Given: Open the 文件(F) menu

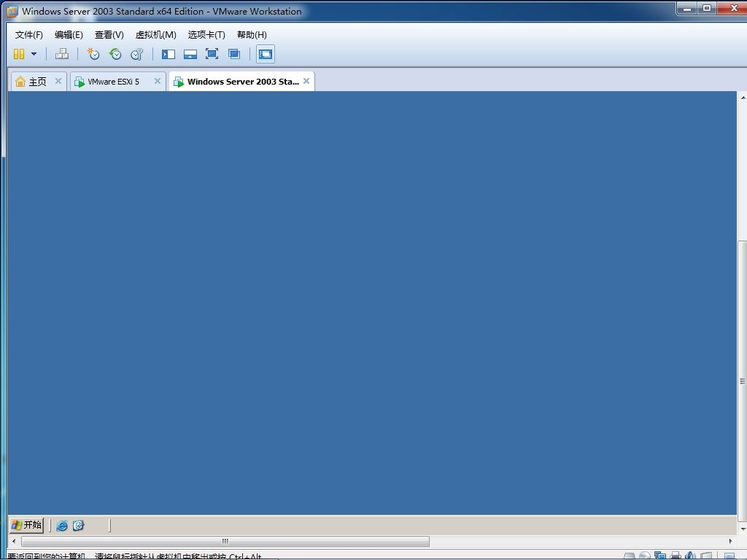Looking at the screenshot, I should click(29, 35).
